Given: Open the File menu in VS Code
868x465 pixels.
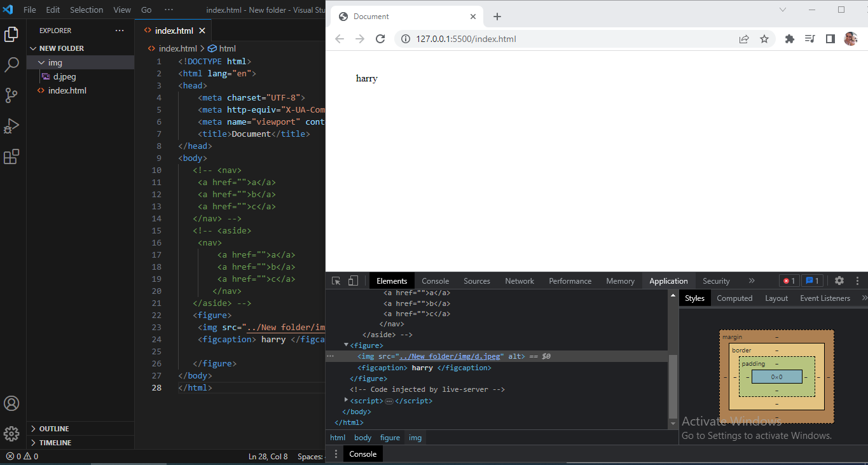Looking at the screenshot, I should pyautogui.click(x=30, y=10).
